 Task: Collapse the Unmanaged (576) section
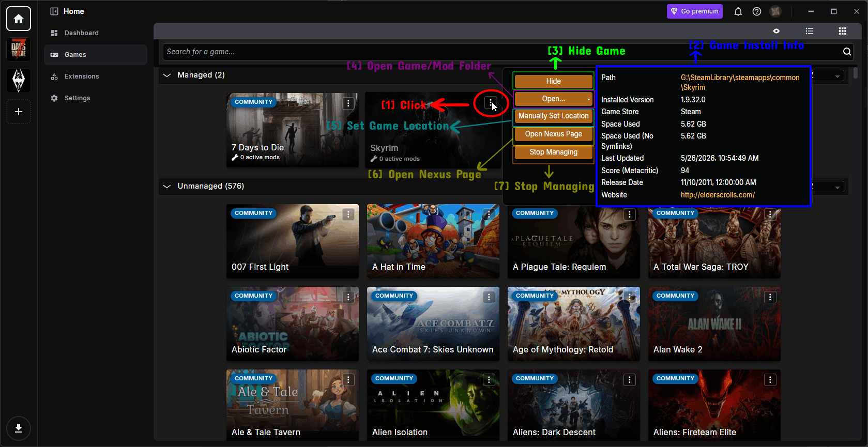click(167, 187)
